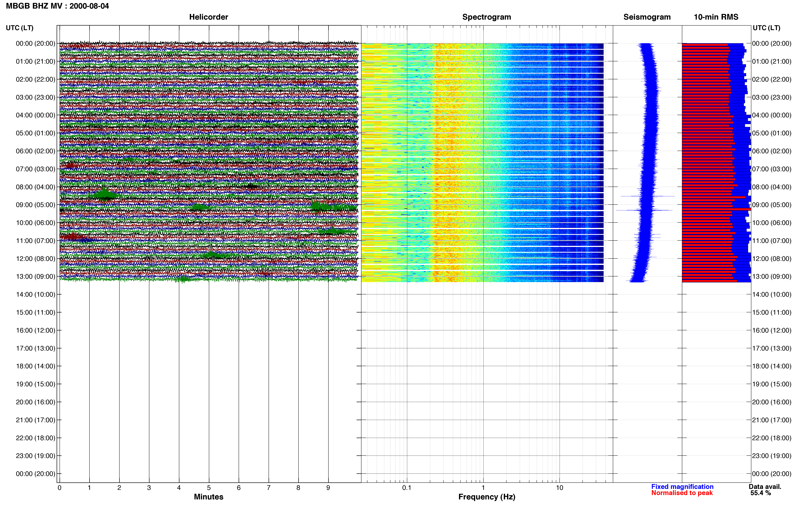Click the "Normalised to peak" legend text
Image resolution: width=812 pixels, height=508 pixels.
(x=682, y=493)
